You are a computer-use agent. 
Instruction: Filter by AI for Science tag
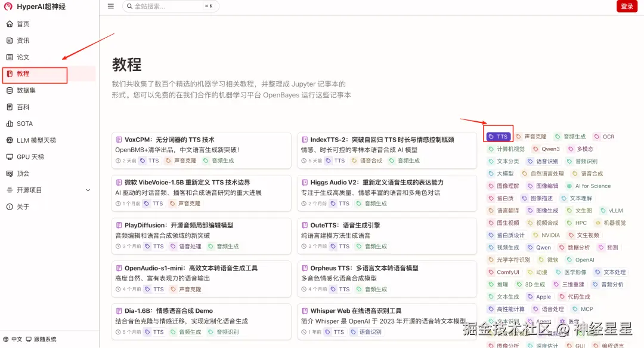pyautogui.click(x=589, y=186)
